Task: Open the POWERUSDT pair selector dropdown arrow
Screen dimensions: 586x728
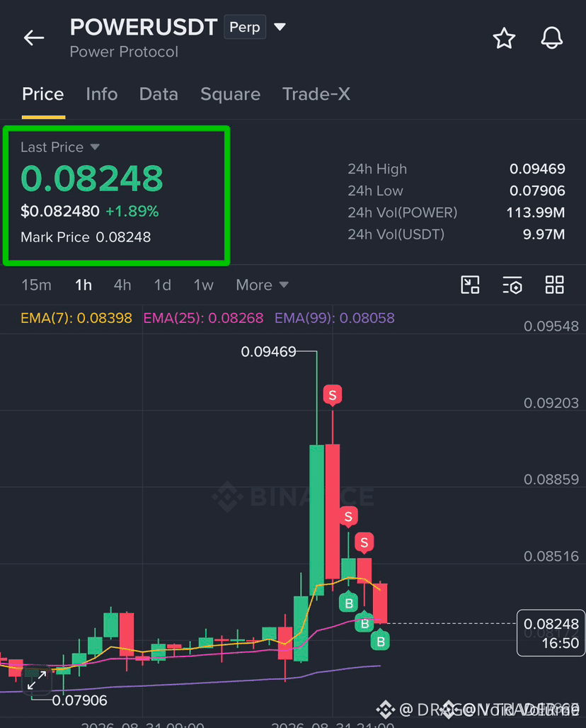Action: [x=280, y=27]
